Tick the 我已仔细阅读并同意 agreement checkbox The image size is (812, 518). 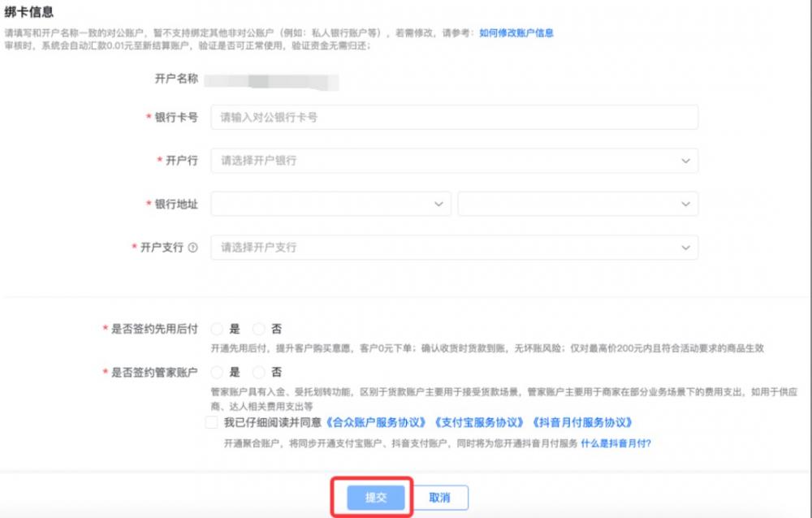[212, 422]
